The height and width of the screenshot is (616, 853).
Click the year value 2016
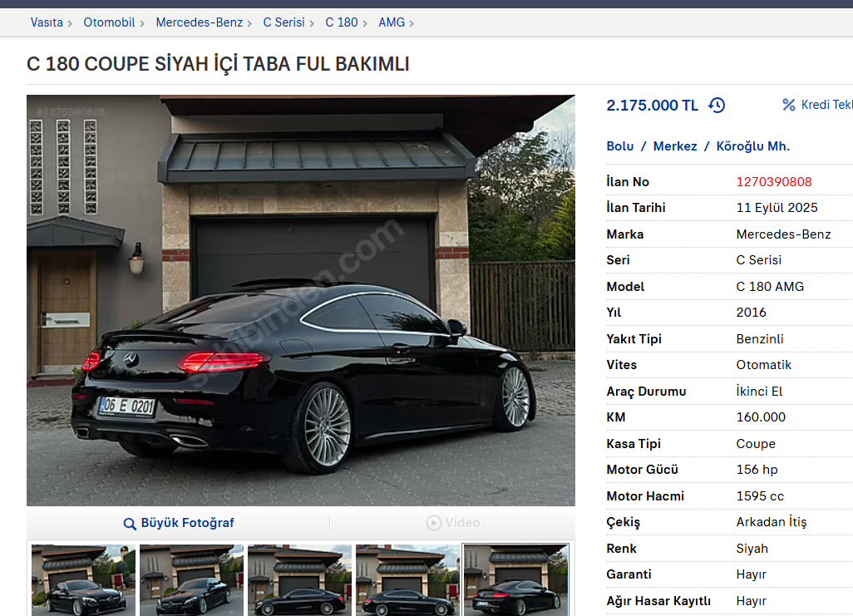pos(752,313)
